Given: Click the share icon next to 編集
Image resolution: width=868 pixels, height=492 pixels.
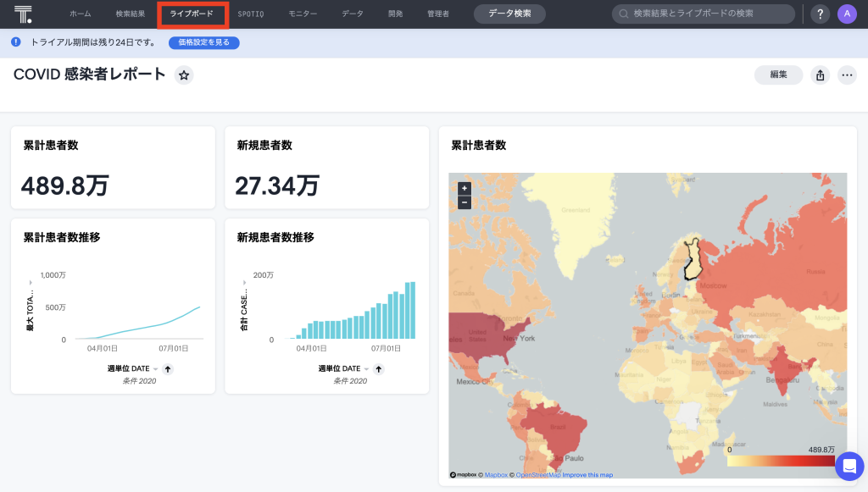Looking at the screenshot, I should click(x=820, y=75).
